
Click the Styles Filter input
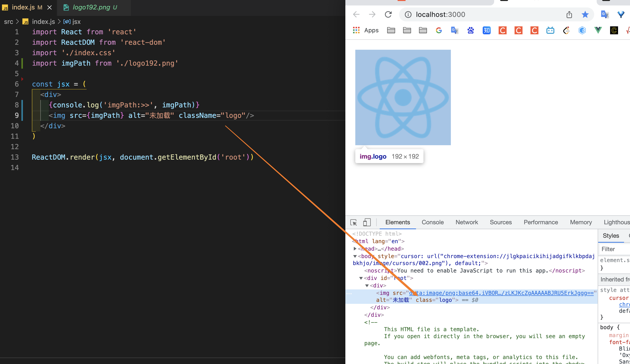pyautogui.click(x=615, y=249)
